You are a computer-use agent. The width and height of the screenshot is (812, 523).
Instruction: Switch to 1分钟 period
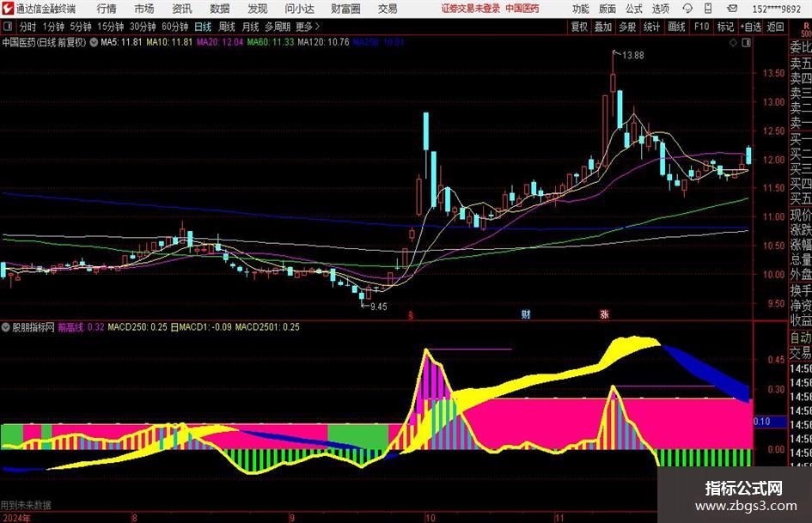tap(53, 27)
